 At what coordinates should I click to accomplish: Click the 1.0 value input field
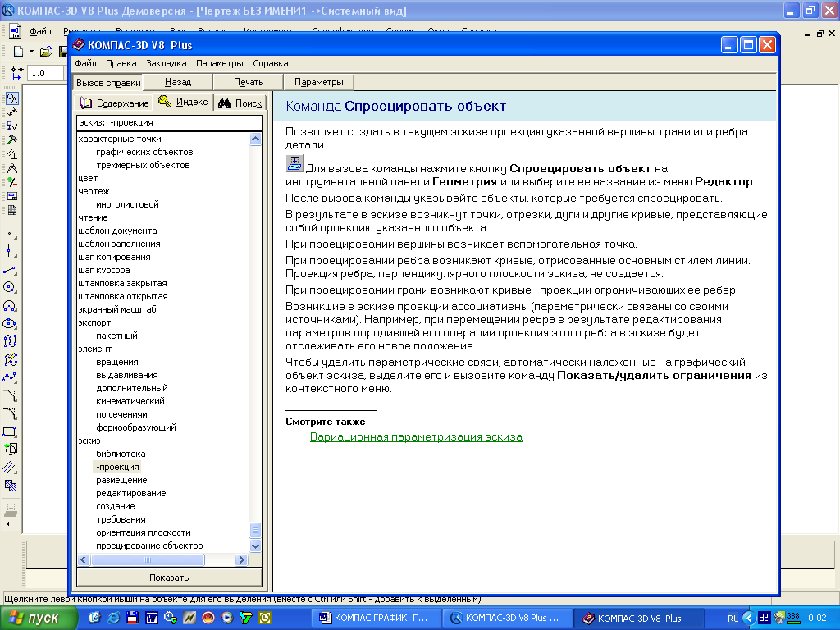coord(46,73)
